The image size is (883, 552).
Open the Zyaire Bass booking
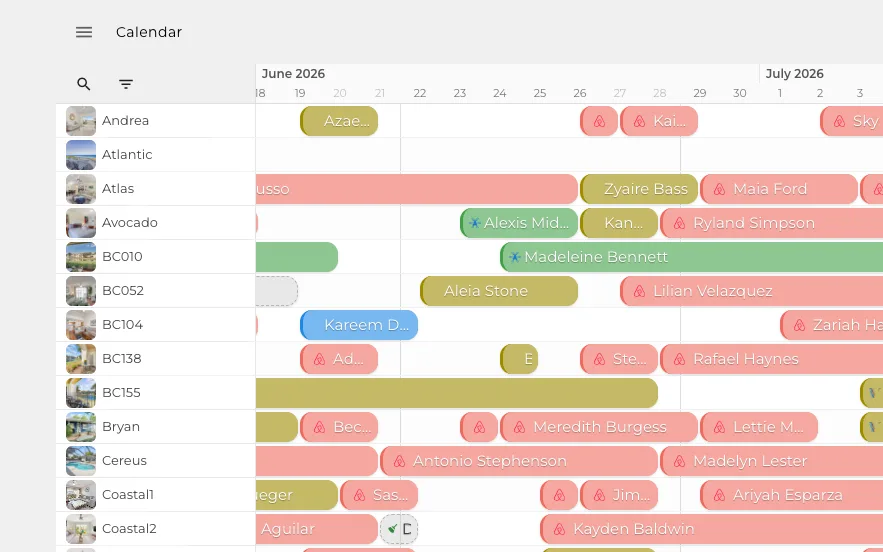click(x=639, y=189)
